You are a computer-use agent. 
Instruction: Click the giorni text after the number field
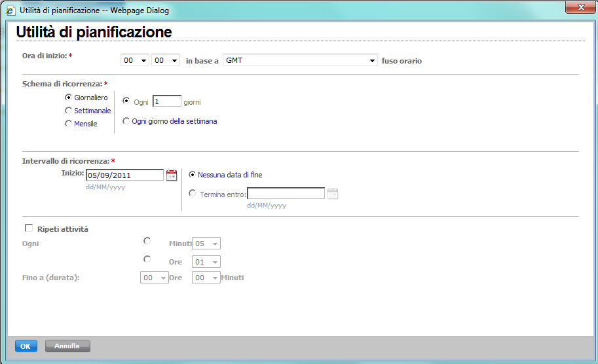[x=192, y=102]
